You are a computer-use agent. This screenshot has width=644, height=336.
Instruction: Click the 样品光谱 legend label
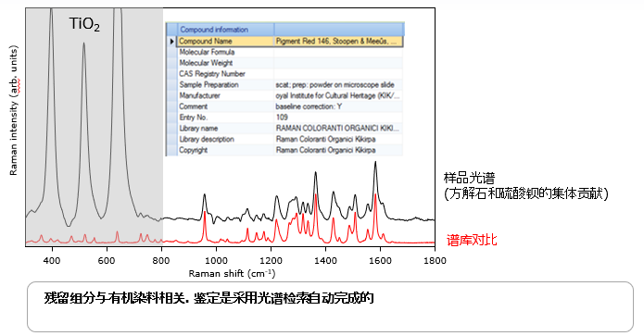tap(469, 178)
